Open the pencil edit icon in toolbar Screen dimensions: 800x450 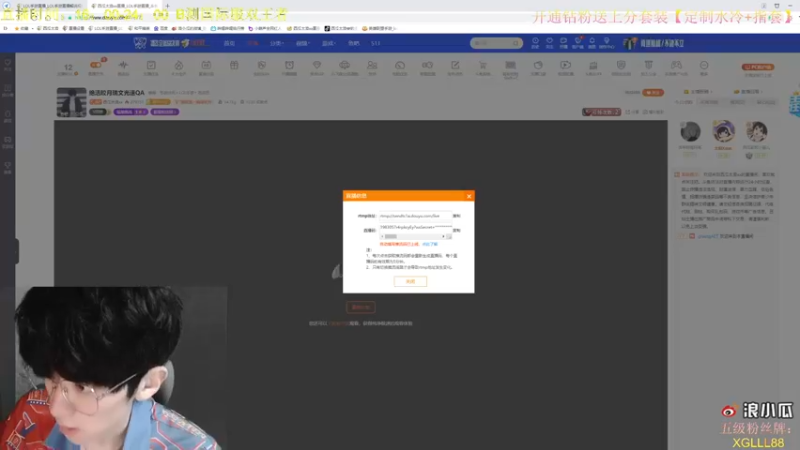click(x=455, y=67)
